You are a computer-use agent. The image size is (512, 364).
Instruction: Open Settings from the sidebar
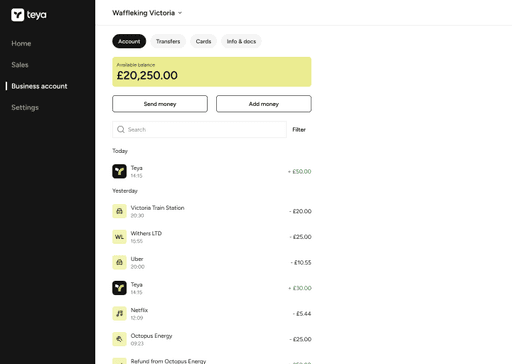pos(25,108)
